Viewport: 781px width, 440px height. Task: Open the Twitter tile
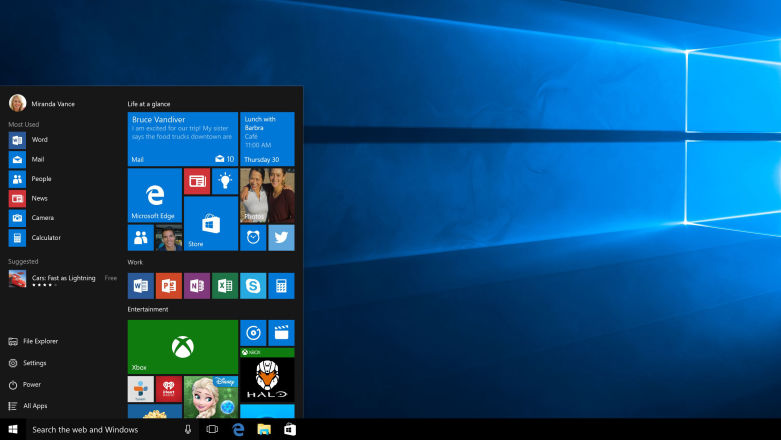281,237
